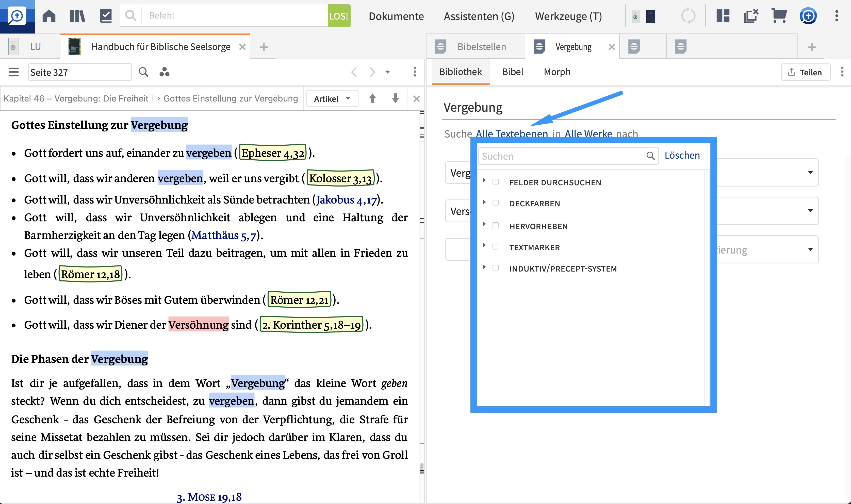This screenshot has height=504, width=851.
Task: Expand the INDUKTIV/PRECEPT-SYSTEM group
Action: click(x=484, y=267)
